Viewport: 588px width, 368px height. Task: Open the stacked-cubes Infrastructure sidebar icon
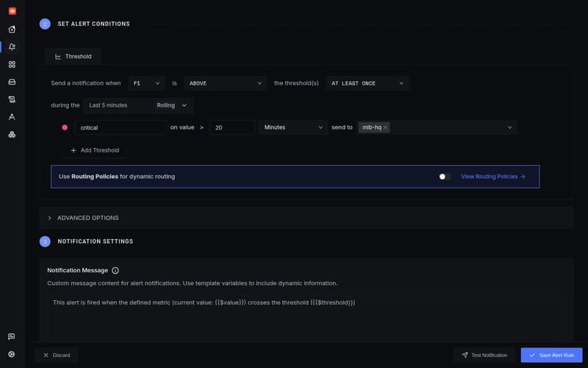point(12,135)
